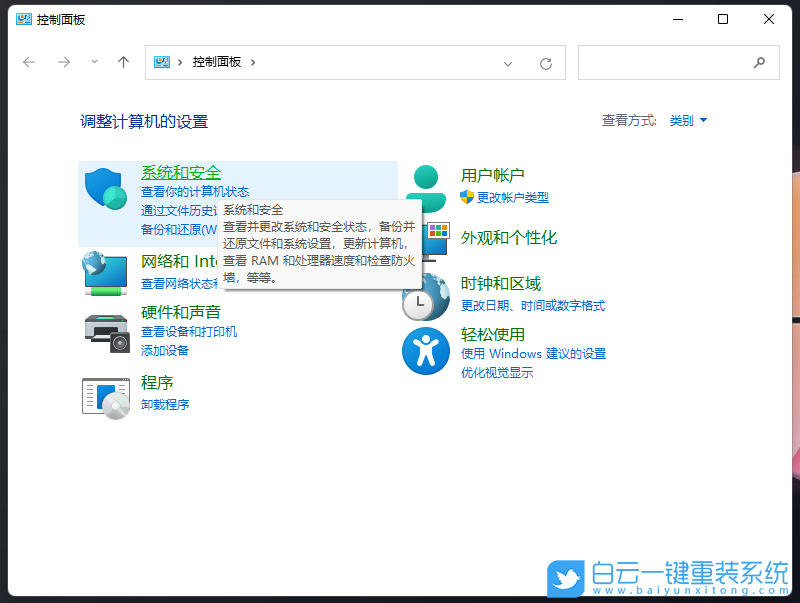Expand the address bar history dropdown
This screenshot has width=800, height=603.
(507, 62)
